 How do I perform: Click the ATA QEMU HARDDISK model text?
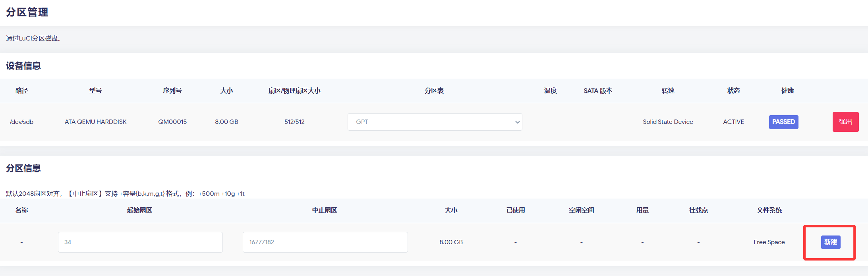[x=95, y=122]
